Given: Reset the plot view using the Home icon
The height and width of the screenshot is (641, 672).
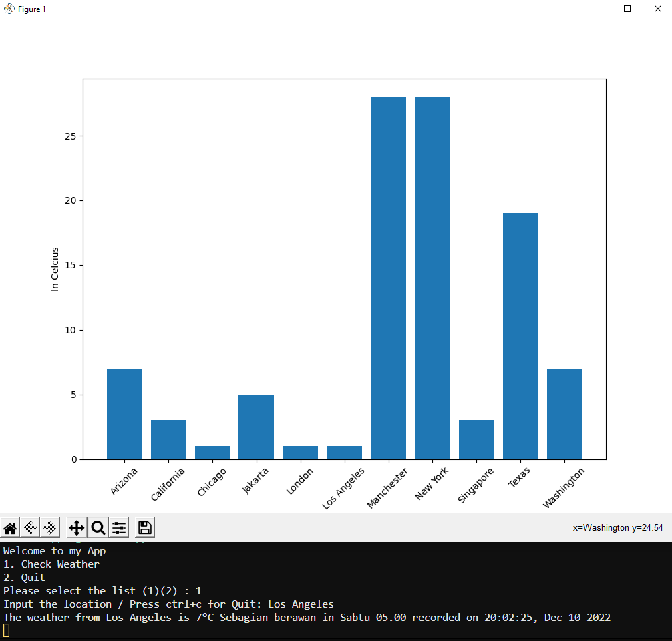Looking at the screenshot, I should pos(10,527).
